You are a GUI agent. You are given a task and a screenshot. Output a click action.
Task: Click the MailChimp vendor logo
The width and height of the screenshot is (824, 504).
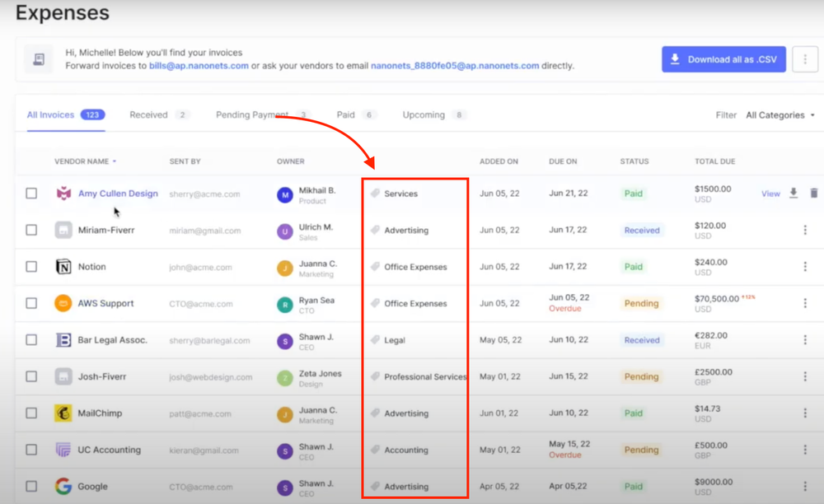coord(63,413)
